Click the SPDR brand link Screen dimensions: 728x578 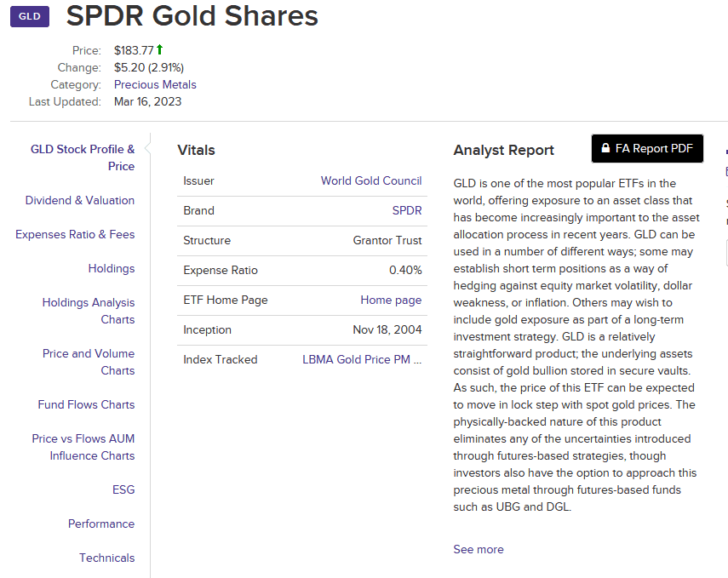point(407,210)
